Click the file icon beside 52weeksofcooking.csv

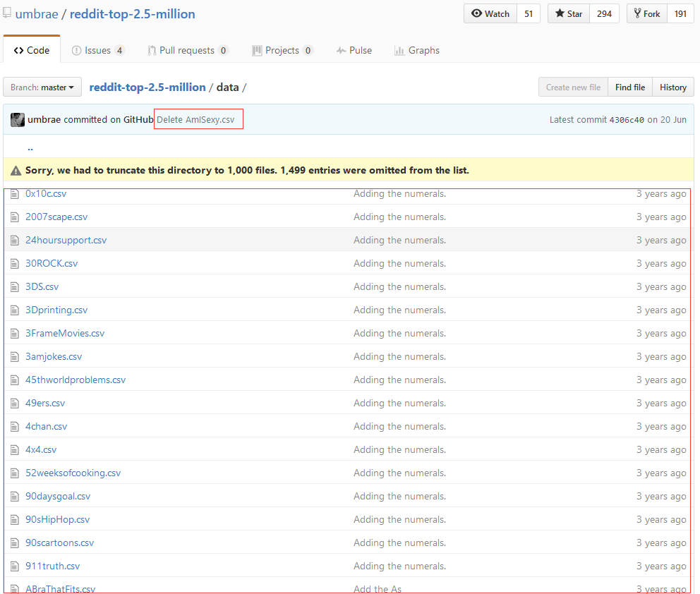[x=15, y=473]
